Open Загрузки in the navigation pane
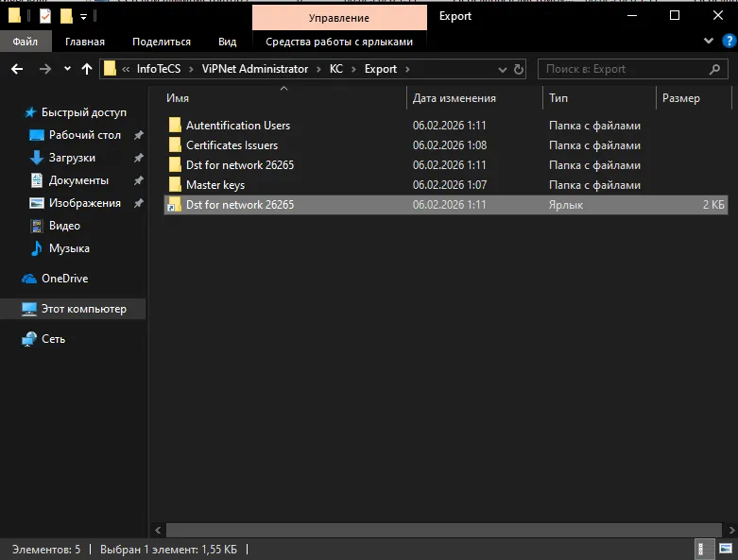Image resolution: width=738 pixels, height=560 pixels. 72,158
